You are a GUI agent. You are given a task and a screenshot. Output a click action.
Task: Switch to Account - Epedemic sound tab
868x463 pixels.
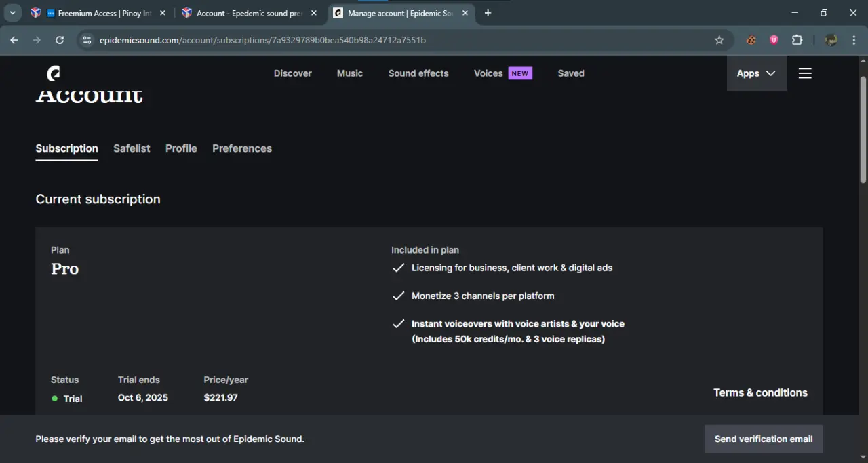pos(250,13)
